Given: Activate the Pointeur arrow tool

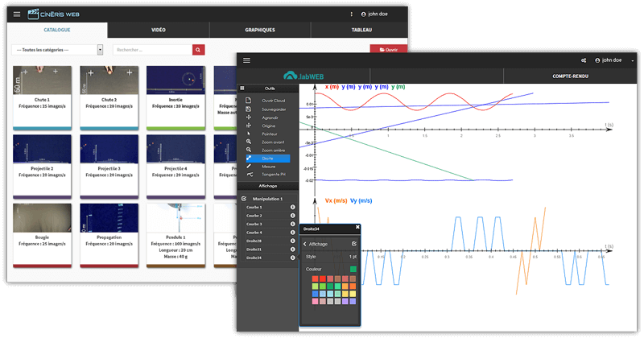Looking at the screenshot, I should pos(249,134).
